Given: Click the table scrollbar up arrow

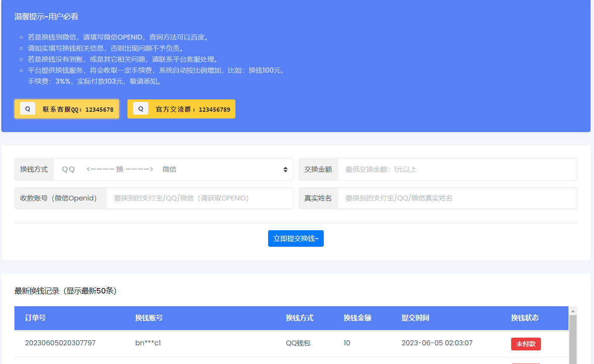Looking at the screenshot, I should (x=573, y=311).
